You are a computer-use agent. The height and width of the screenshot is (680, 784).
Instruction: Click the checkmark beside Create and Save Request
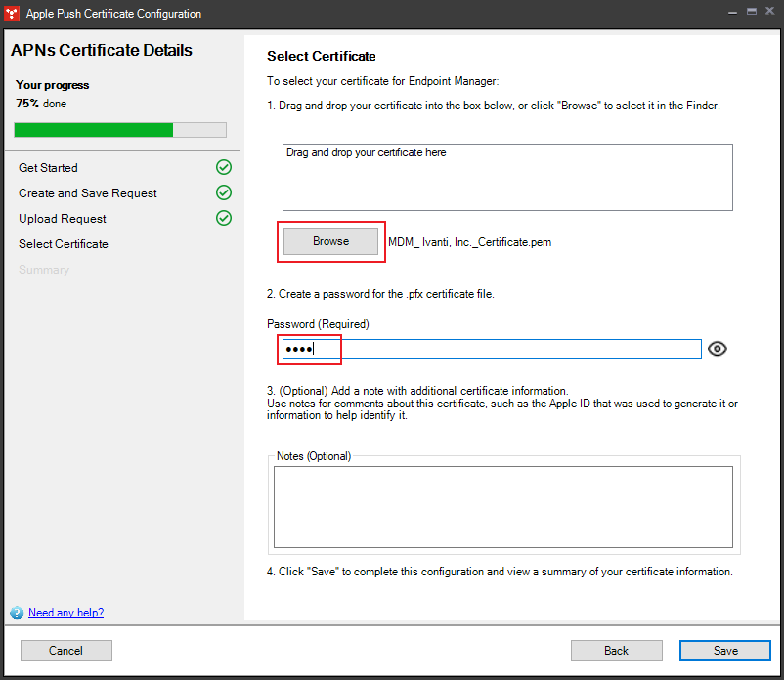click(223, 192)
